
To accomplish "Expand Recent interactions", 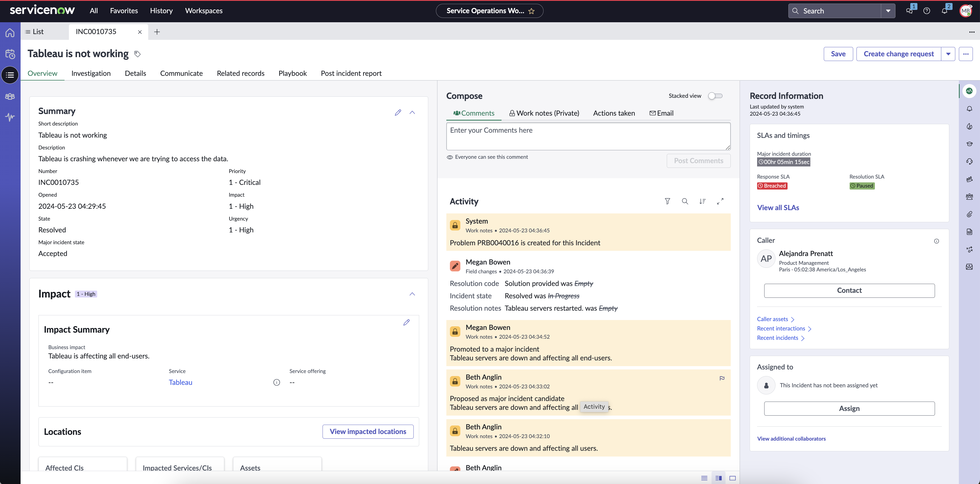I will coord(785,329).
